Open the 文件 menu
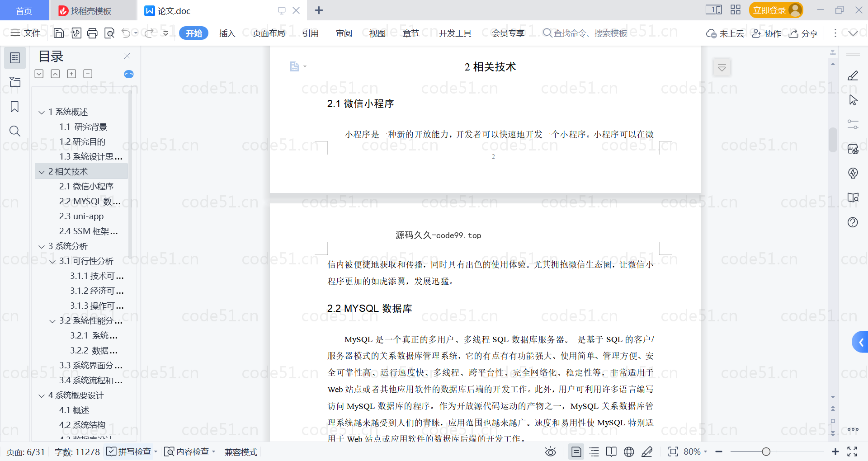The height and width of the screenshot is (461, 868). [26, 33]
